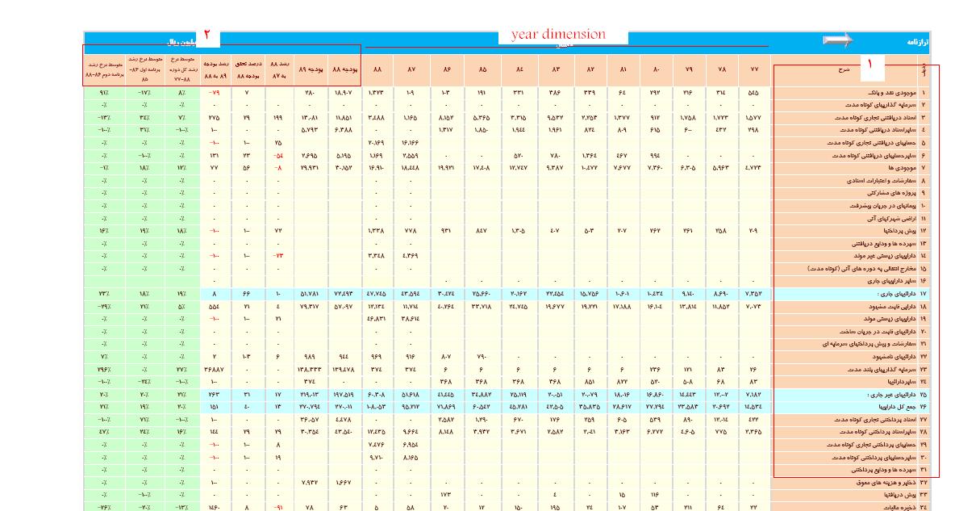Viewport: 980px width, 511px height.
Task: Select the شرح column header
Action: pos(844,70)
